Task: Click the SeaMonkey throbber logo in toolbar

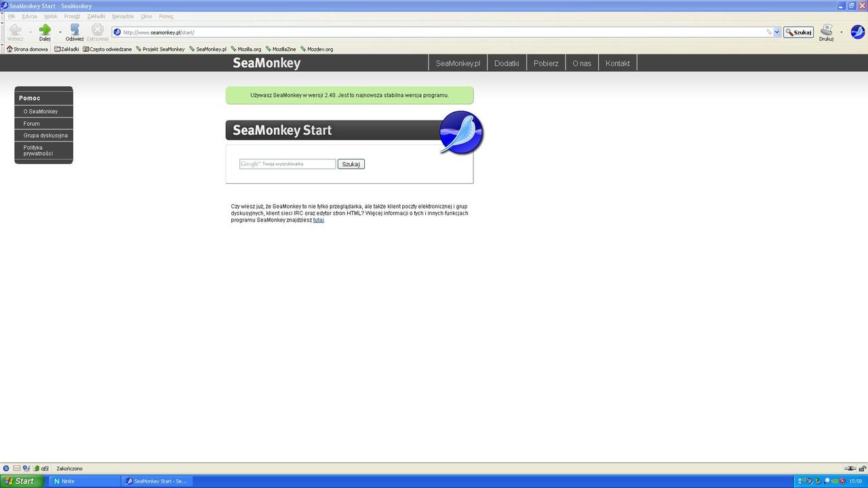Action: [858, 32]
